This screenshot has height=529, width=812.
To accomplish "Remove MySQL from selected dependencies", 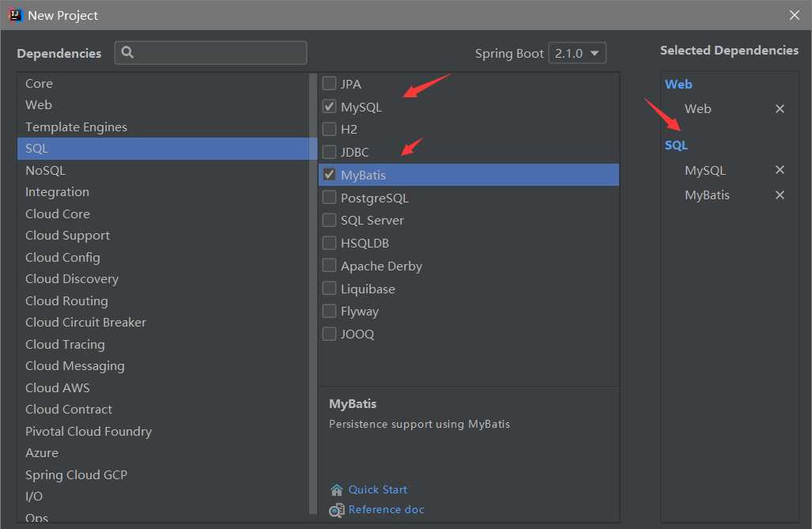I will click(780, 170).
